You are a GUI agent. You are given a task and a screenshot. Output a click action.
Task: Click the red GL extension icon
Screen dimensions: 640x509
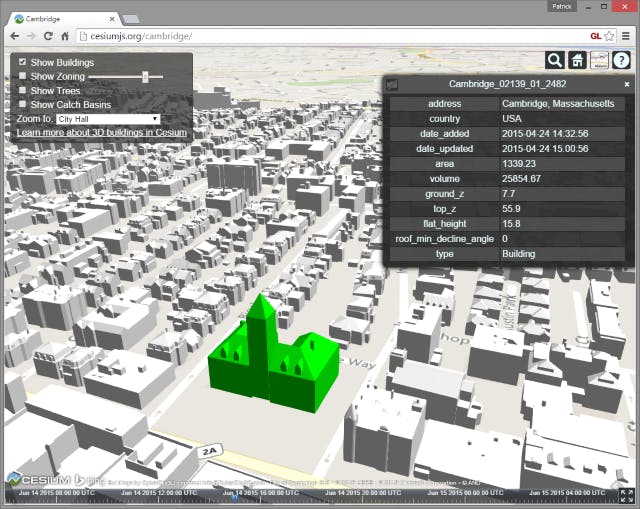(x=596, y=36)
